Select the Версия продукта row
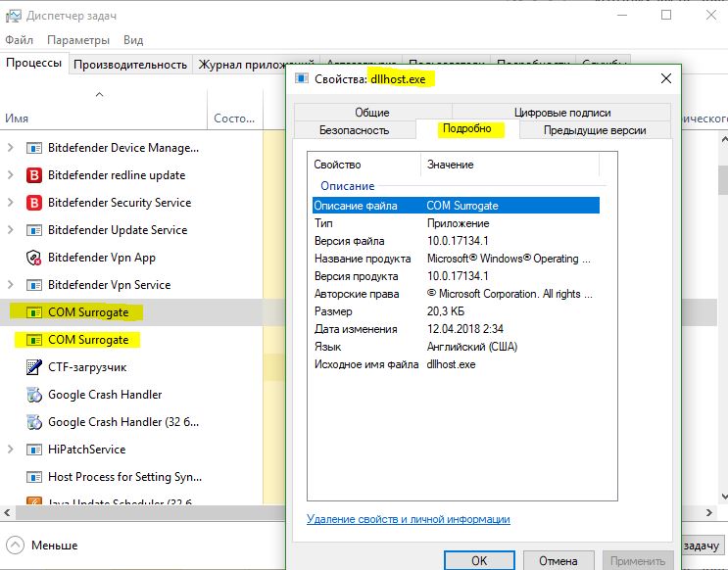This screenshot has width=728, height=570. coord(456,276)
